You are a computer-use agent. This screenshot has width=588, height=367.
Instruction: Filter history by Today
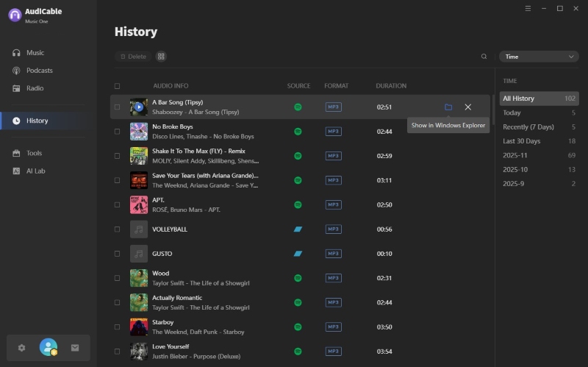539,113
